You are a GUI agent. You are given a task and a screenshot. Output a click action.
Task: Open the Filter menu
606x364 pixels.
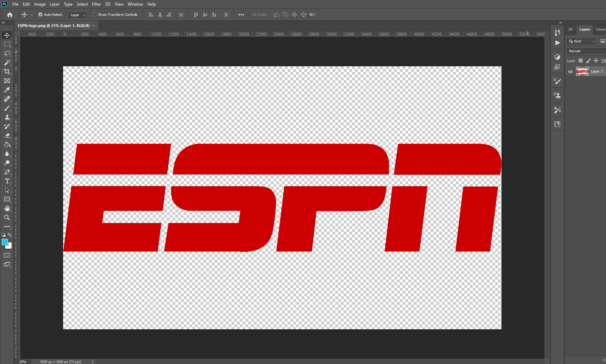point(96,4)
